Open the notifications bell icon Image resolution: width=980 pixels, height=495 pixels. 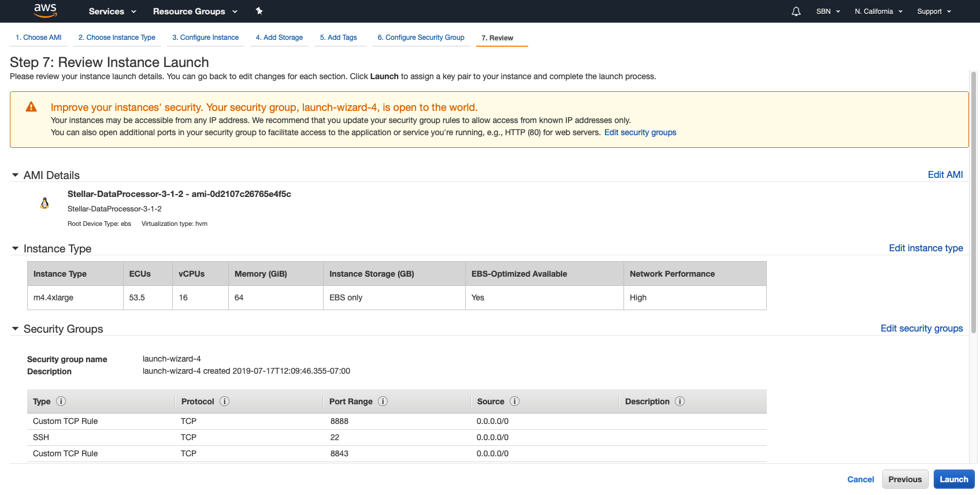pyautogui.click(x=796, y=12)
